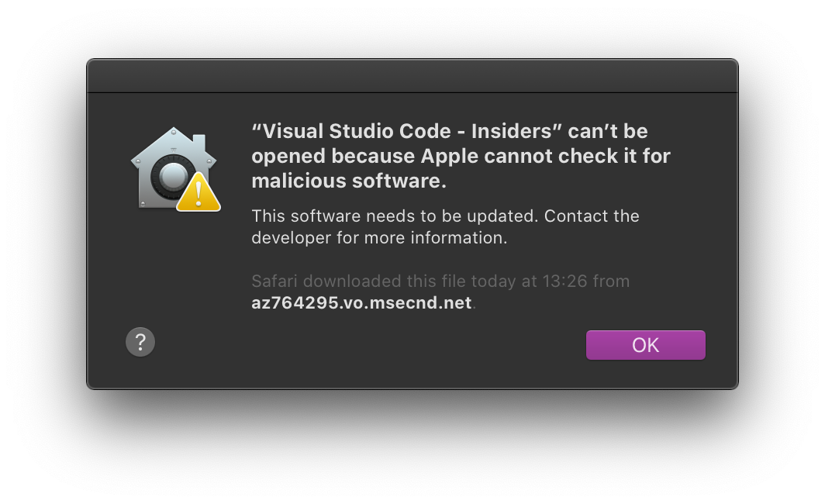Click the Safari download timestamp line
The height and width of the screenshot is (504, 825).
point(440,281)
